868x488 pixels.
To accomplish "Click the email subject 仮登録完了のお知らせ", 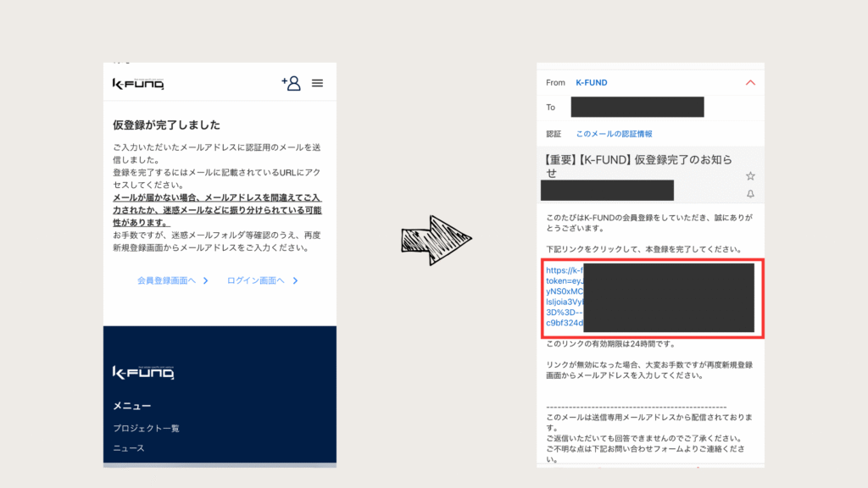I will 640,166.
